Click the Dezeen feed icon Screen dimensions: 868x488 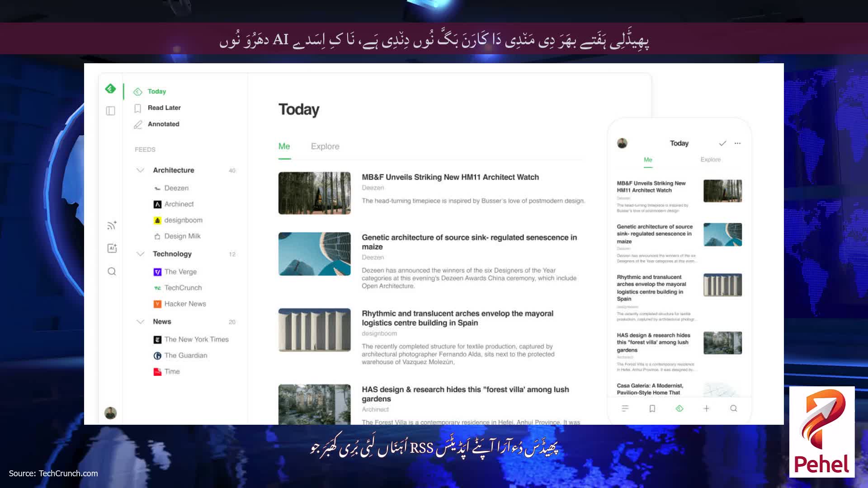157,188
